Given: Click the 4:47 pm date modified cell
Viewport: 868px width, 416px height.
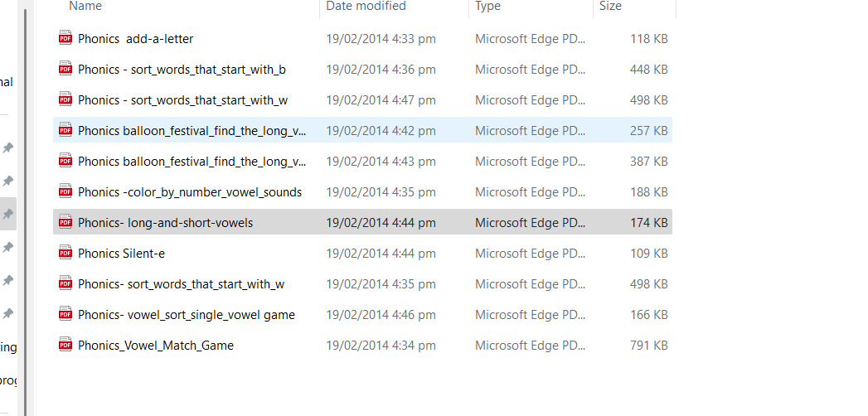Looking at the screenshot, I should click(x=381, y=100).
